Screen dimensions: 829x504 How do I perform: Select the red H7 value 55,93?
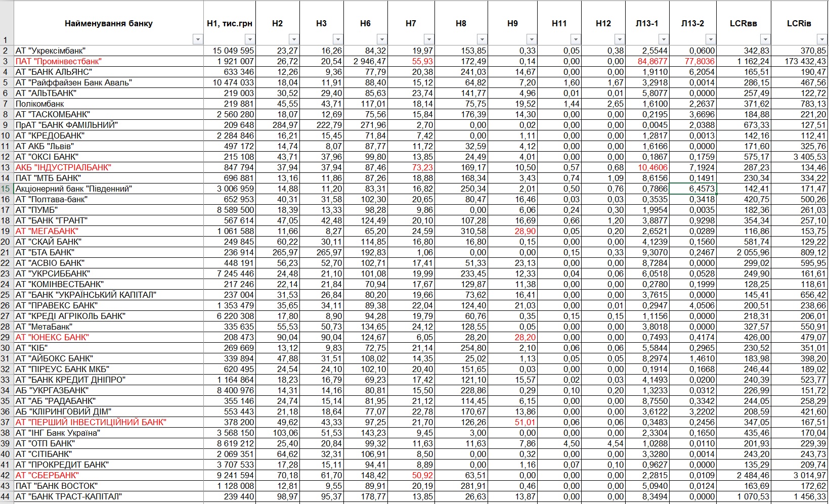[x=411, y=61]
